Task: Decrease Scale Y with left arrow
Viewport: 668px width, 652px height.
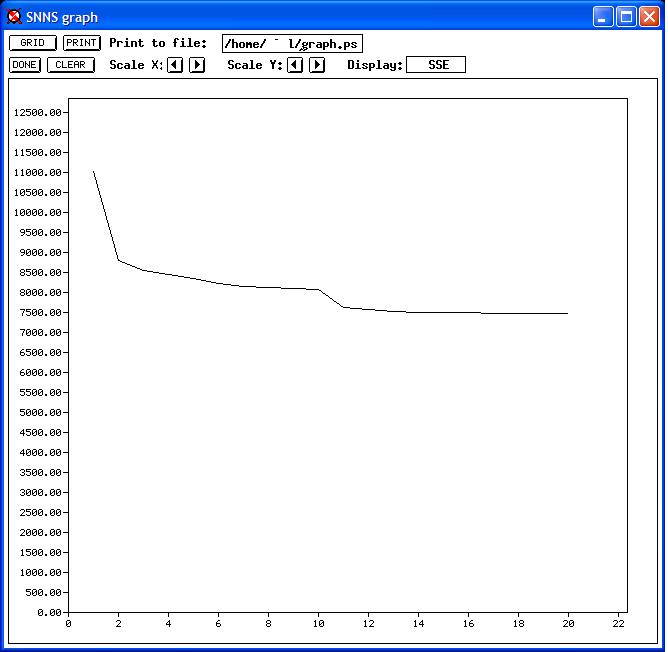Action: pyautogui.click(x=295, y=65)
